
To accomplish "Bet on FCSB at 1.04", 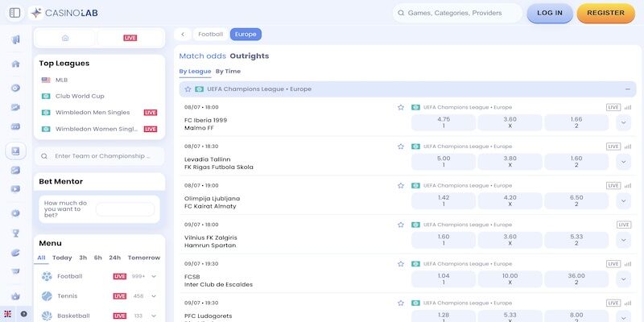I will pyautogui.click(x=444, y=279).
